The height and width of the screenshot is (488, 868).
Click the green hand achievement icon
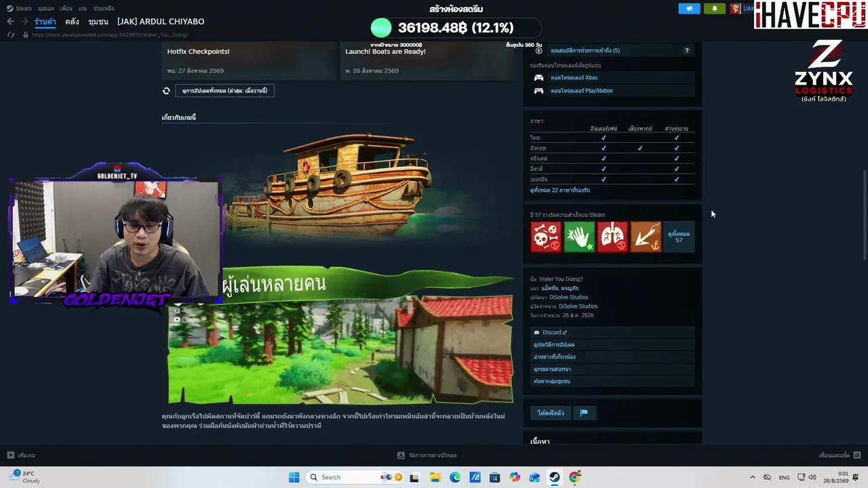(579, 237)
